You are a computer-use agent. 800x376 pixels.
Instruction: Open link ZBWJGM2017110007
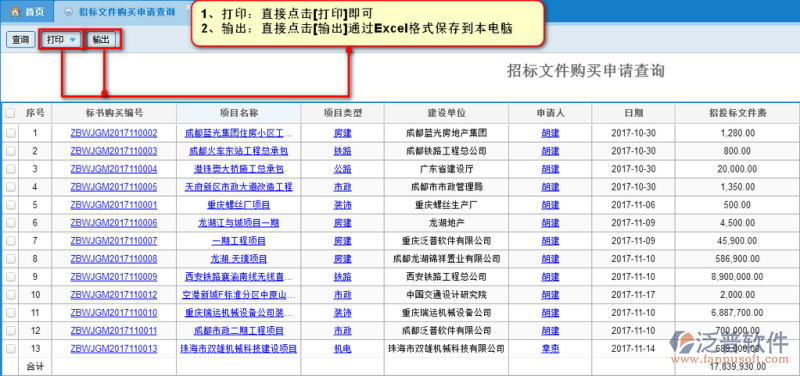[x=114, y=241]
